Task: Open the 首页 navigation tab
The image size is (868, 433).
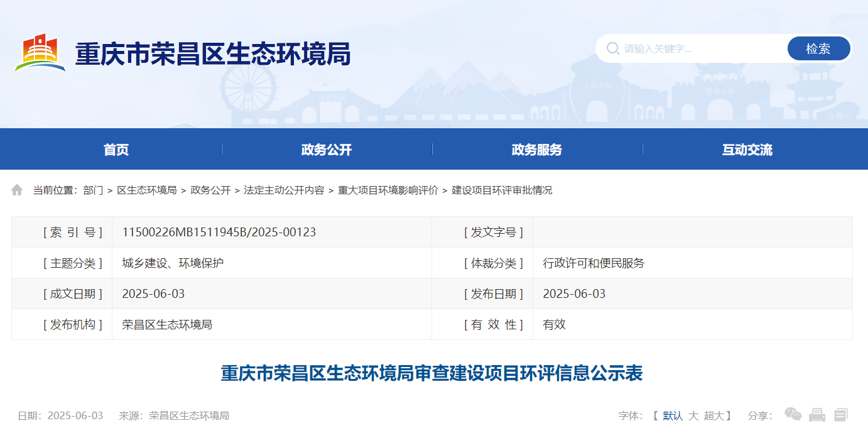Action: (x=116, y=150)
